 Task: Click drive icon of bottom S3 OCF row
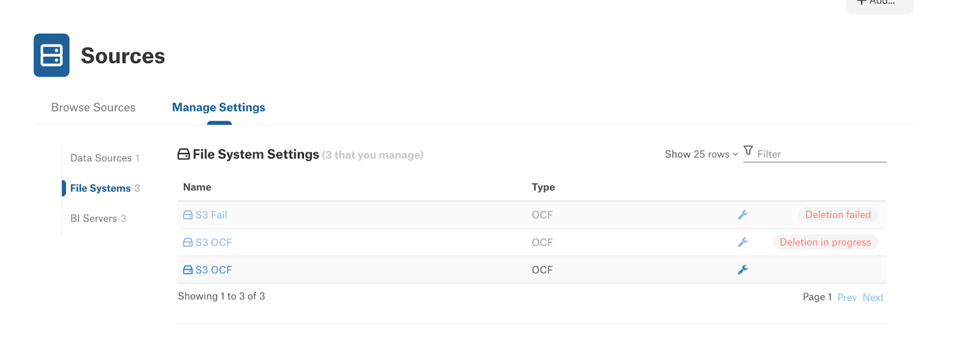click(188, 270)
